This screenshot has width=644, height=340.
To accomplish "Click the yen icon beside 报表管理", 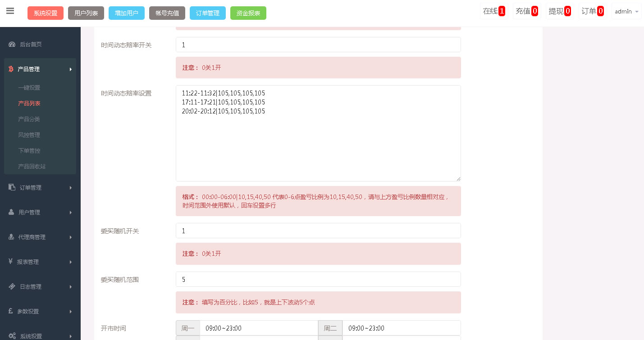I will click(x=11, y=262).
